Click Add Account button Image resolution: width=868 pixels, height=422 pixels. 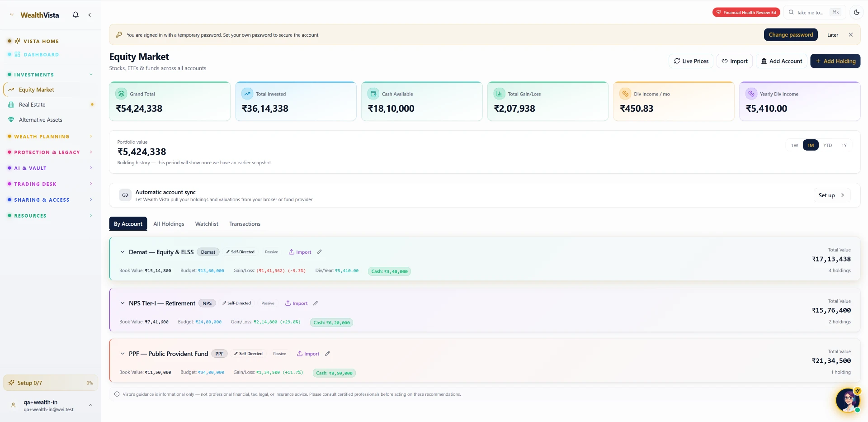781,61
